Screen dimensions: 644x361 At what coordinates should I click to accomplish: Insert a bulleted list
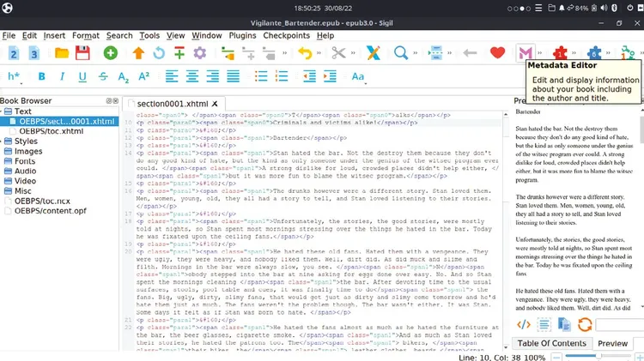pos(261,76)
